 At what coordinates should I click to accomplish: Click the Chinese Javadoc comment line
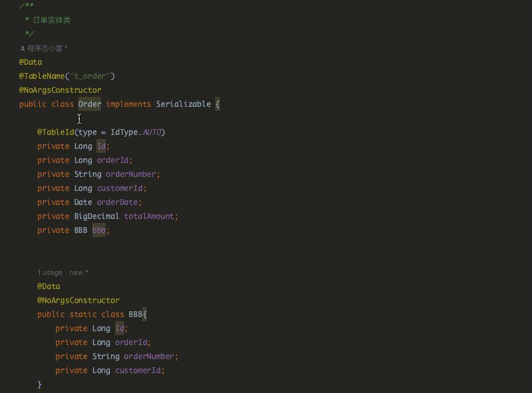(48, 20)
